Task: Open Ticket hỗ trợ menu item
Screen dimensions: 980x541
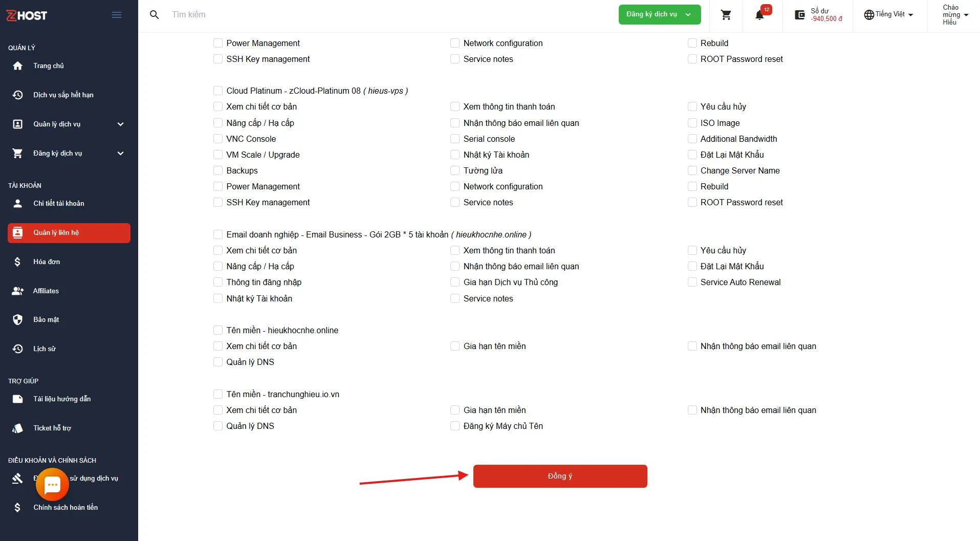Action: tap(52, 428)
